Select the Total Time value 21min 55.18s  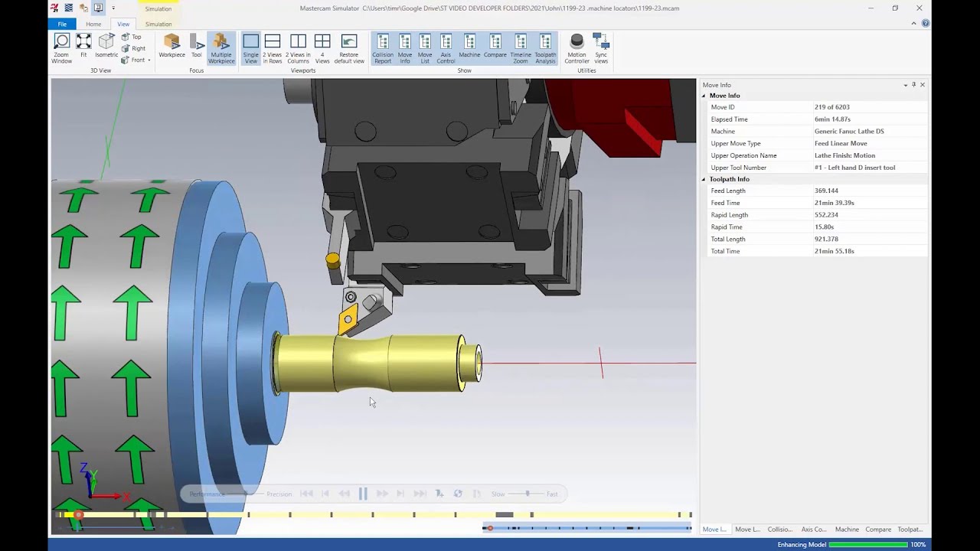click(835, 251)
